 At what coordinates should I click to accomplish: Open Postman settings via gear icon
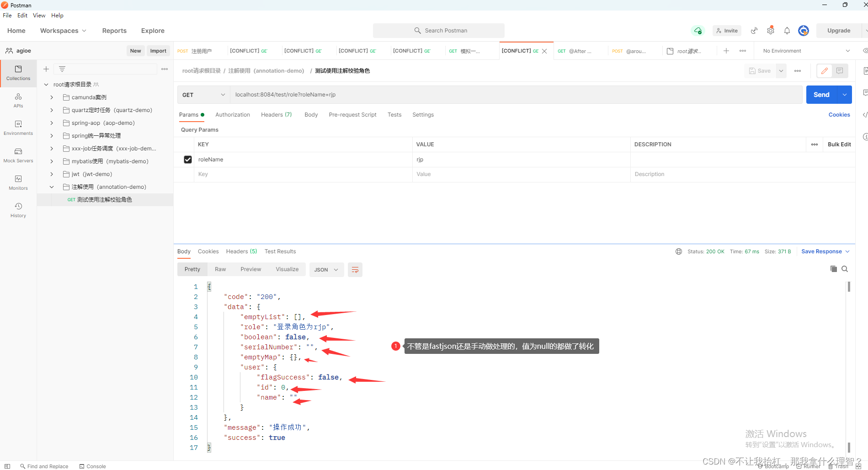tap(770, 30)
